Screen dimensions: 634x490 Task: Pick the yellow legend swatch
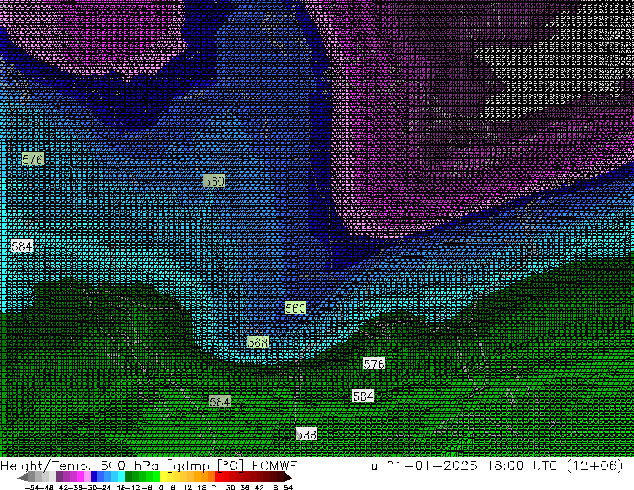click(x=163, y=476)
